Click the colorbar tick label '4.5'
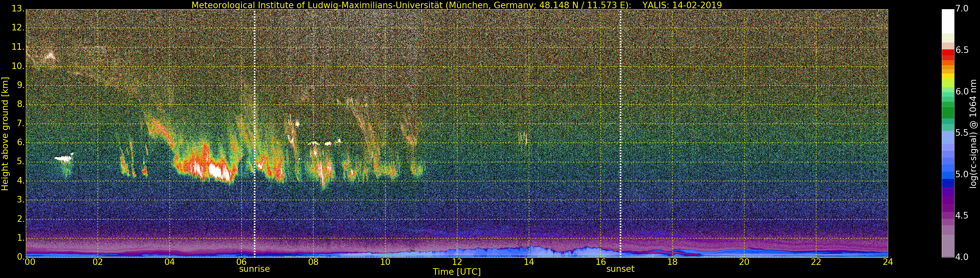 click(x=962, y=216)
